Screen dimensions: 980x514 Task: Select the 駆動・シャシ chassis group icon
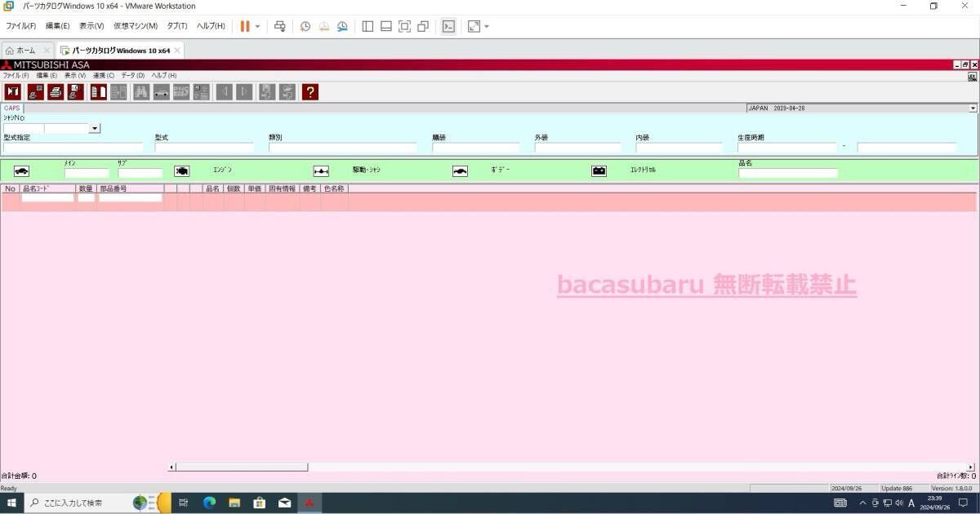321,171
